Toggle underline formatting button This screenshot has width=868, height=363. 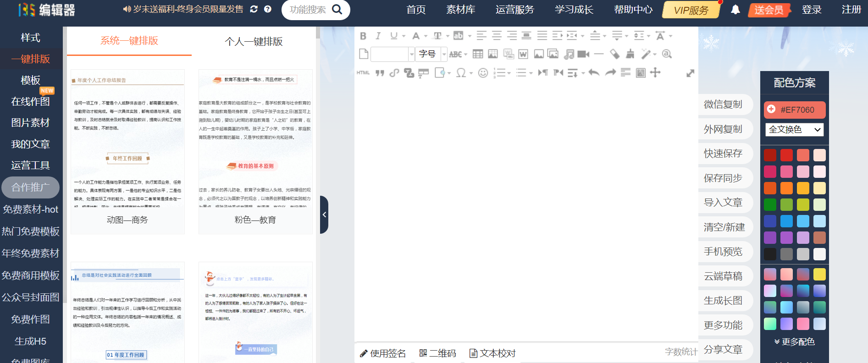394,36
